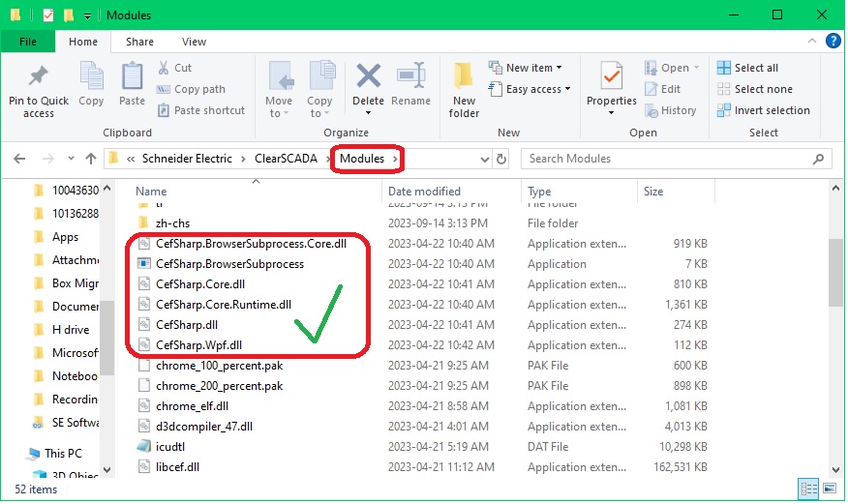Viewport: 848px width, 504px height.
Task: Open the Easy access dropdown
Action: (x=530, y=89)
